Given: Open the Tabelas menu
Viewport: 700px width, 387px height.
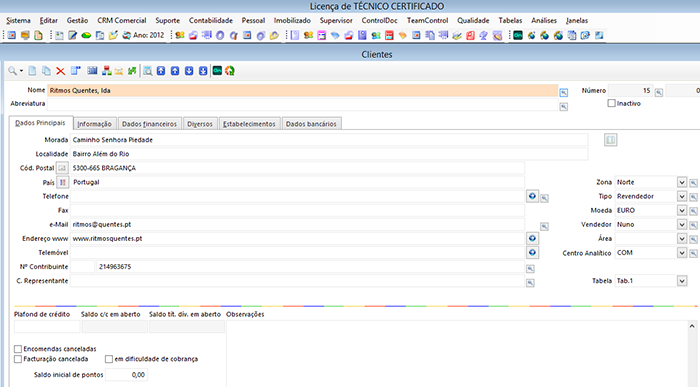Looking at the screenshot, I should [x=510, y=21].
